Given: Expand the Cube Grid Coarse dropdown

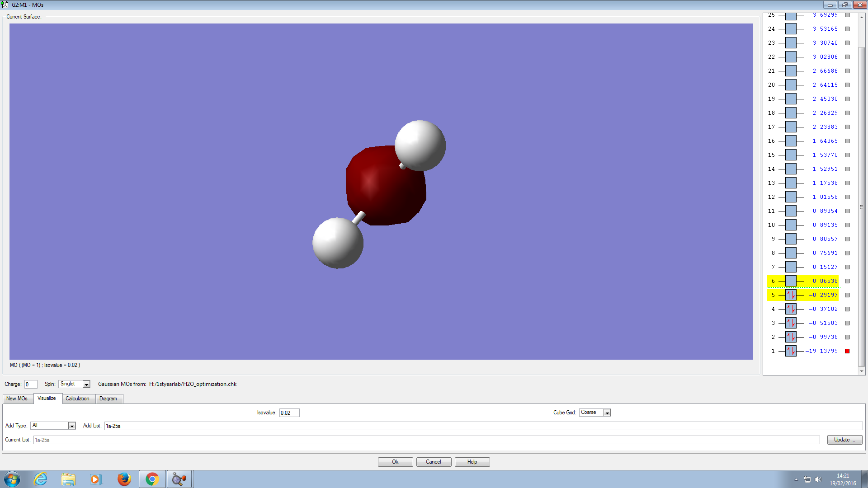Looking at the screenshot, I should tap(607, 413).
